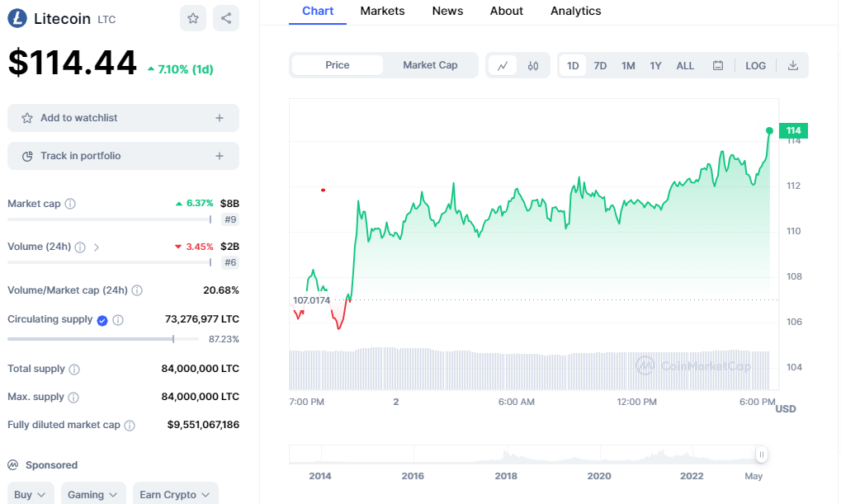
Task: Click the Track in portfolio button
Action: coord(123,156)
